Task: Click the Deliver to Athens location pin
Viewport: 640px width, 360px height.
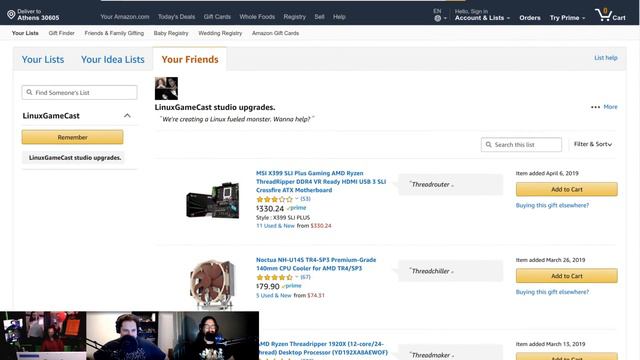Action: pos(11,15)
